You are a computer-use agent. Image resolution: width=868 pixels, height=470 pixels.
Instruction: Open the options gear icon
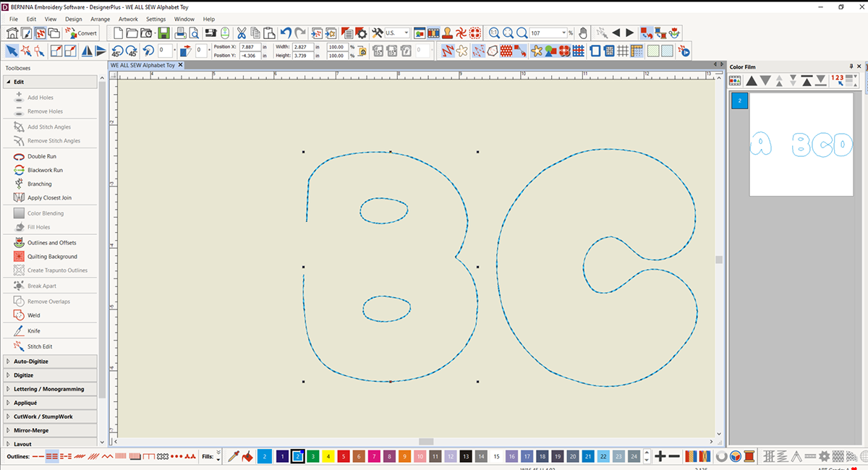[x=362, y=33]
